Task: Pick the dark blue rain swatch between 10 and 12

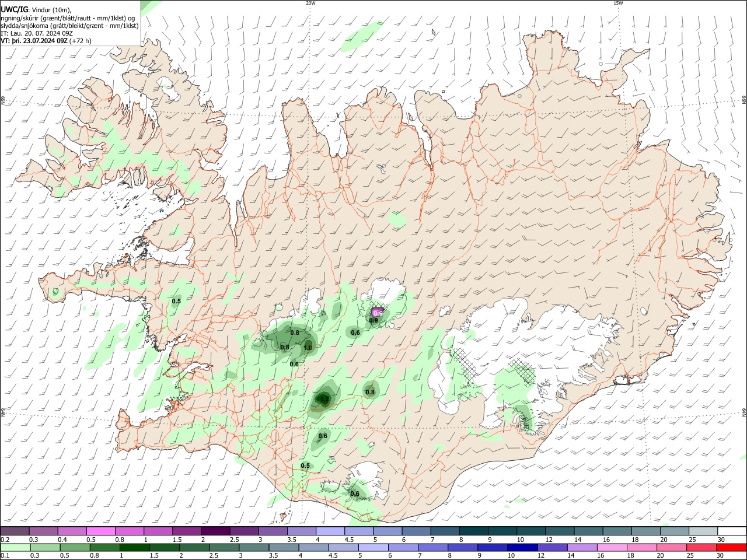Action: click(522, 548)
